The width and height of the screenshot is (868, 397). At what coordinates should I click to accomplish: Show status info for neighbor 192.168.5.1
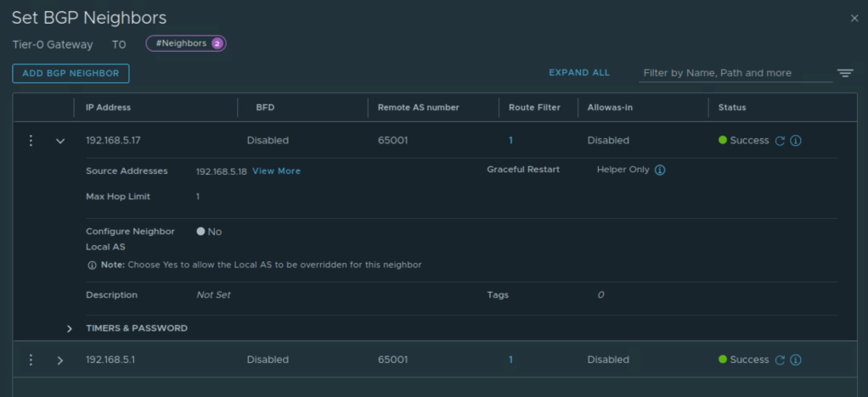(796, 360)
